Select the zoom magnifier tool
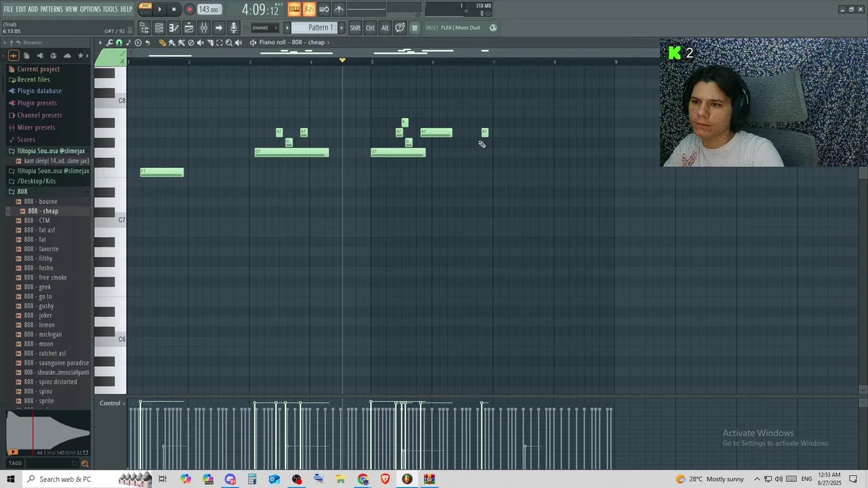 pyautogui.click(x=229, y=43)
